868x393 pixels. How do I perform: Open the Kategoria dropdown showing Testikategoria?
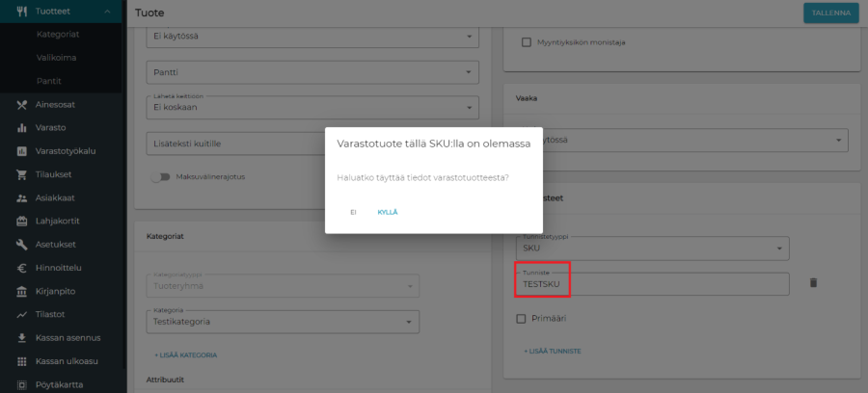tap(282, 321)
